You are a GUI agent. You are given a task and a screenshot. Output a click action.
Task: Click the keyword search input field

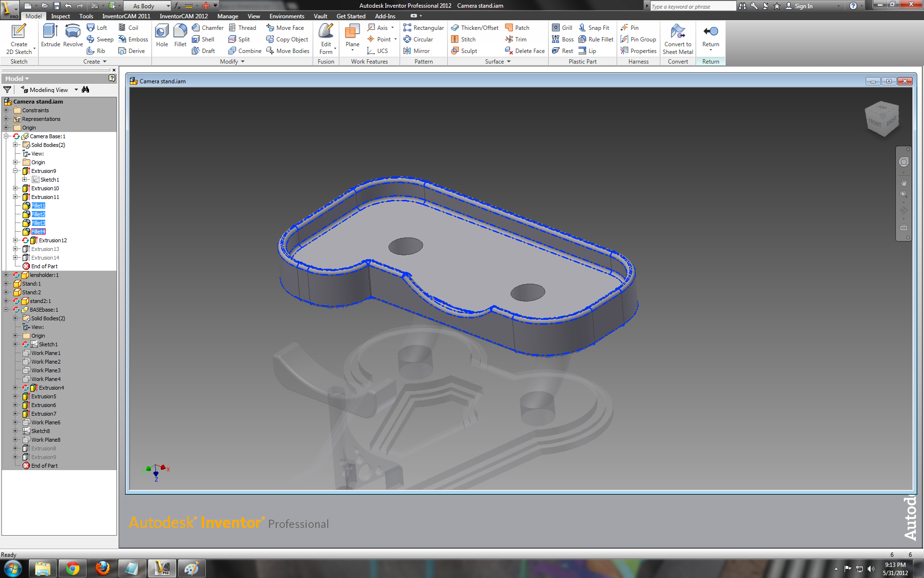pyautogui.click(x=692, y=6)
